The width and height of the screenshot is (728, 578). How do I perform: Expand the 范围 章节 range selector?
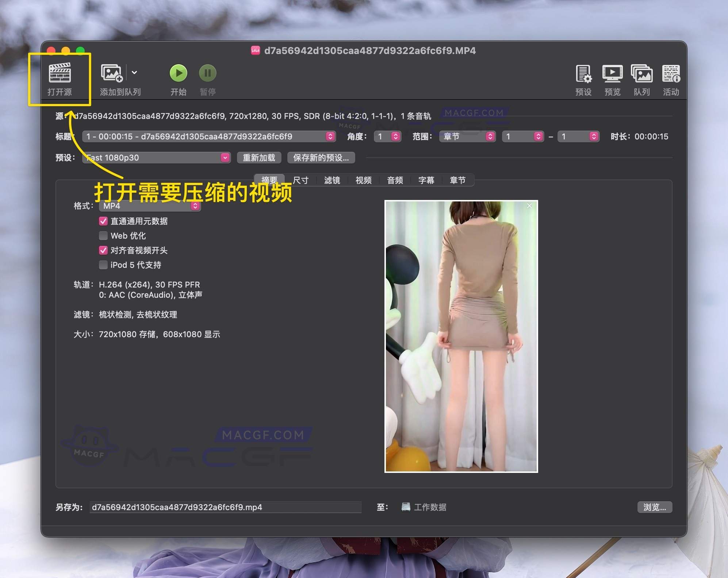pyautogui.click(x=490, y=136)
